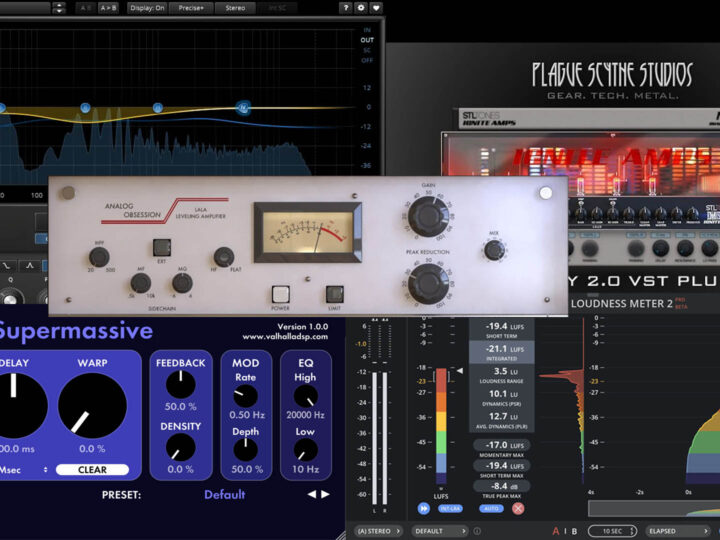720x540 pixels.
Task: Step the EQ preset up/down arrows
Action: [x=58, y=7]
